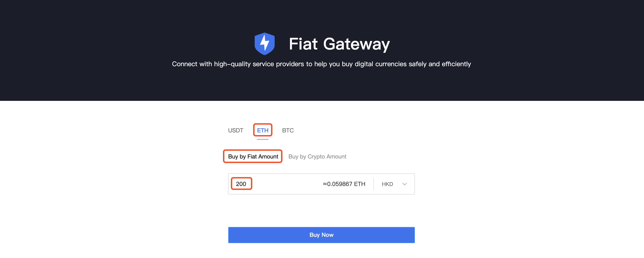Screen dimensions: 644x258
Task: Click the word "Fiat" in the heading
Action: tap(303, 44)
